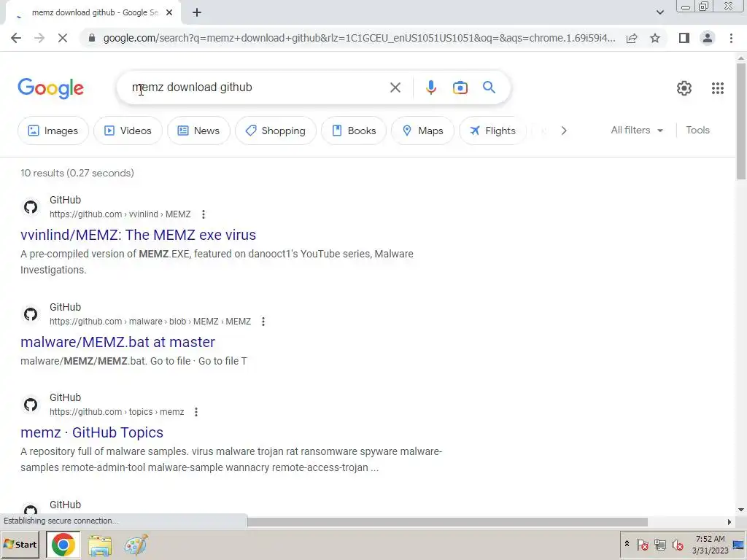Show hidden system tray icons
The width and height of the screenshot is (747, 560).
point(627,544)
